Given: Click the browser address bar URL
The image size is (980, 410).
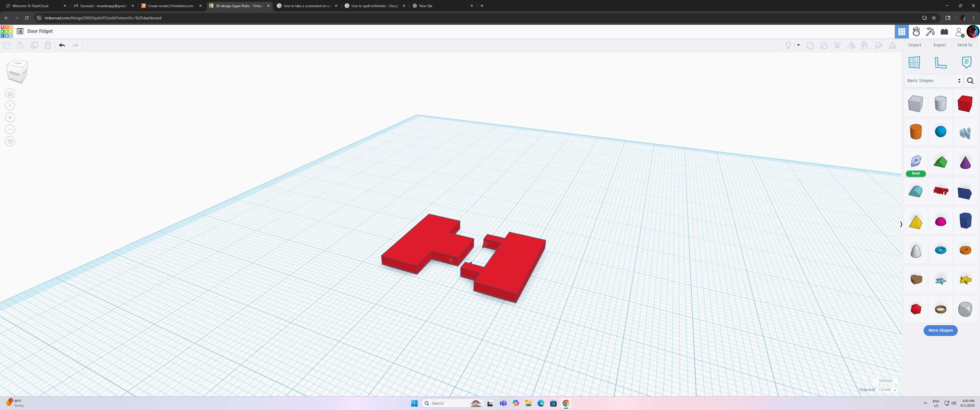Looking at the screenshot, I should (103, 18).
